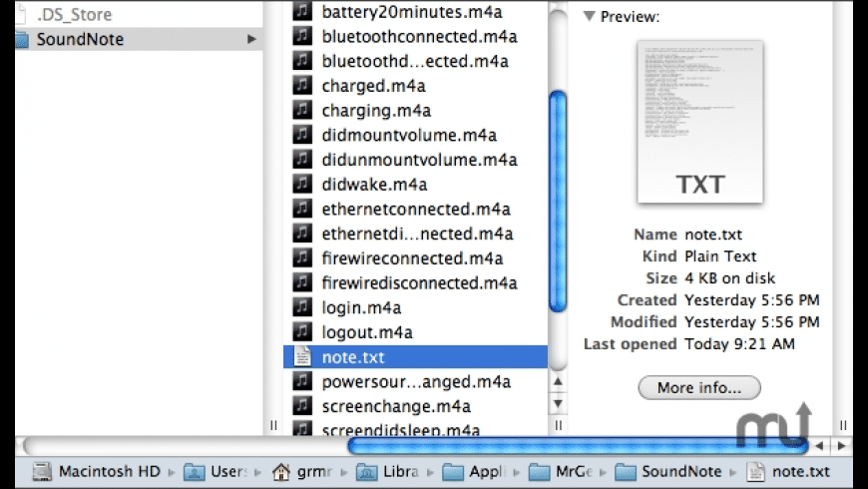Click the horizontal blue scrollbar thumb
Screen dimensions: 868x489
[x=578, y=445]
